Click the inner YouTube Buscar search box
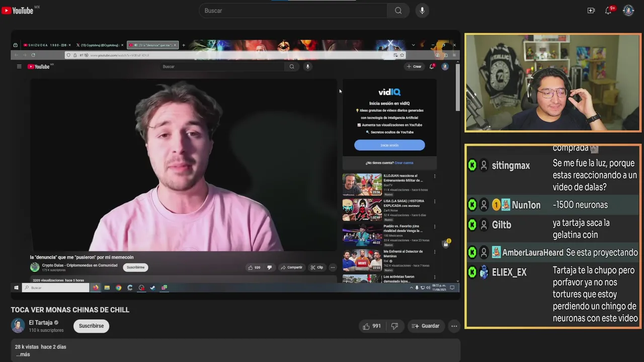Image resolution: width=644 pixels, height=362 pixels. pyautogui.click(x=222, y=66)
